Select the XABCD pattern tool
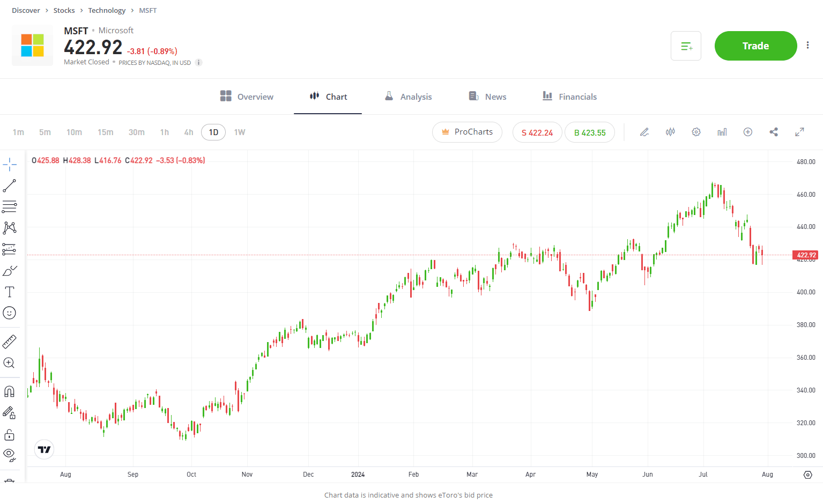This screenshot has height=504, width=823. pyautogui.click(x=10, y=228)
